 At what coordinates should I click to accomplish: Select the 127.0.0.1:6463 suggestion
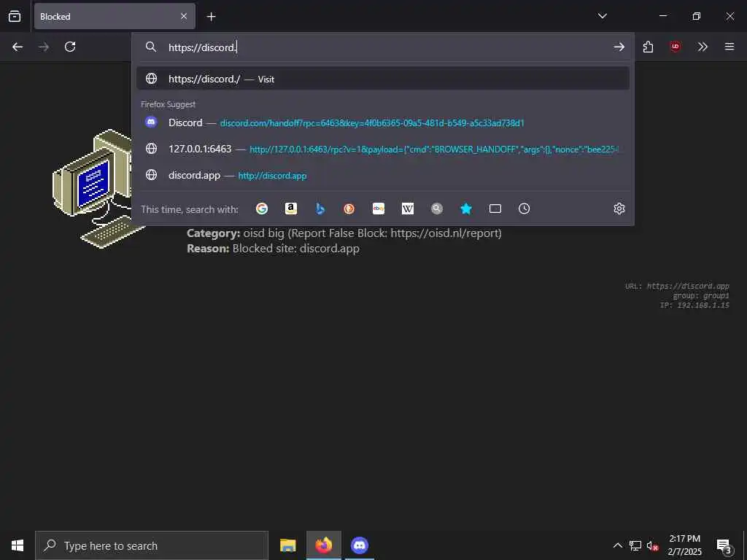point(383,149)
